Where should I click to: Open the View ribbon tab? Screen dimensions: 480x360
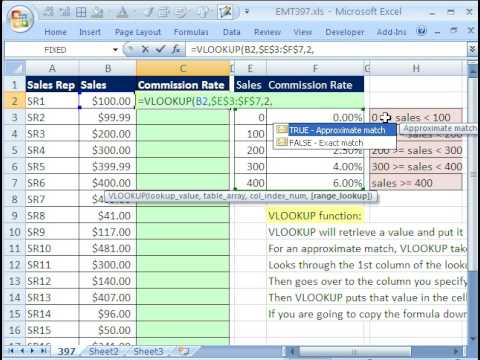(x=303, y=32)
